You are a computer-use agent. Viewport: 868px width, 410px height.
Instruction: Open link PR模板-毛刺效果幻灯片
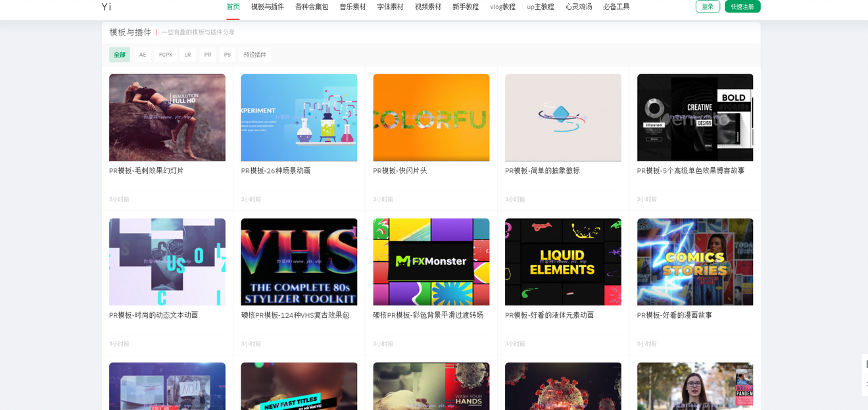click(x=147, y=170)
